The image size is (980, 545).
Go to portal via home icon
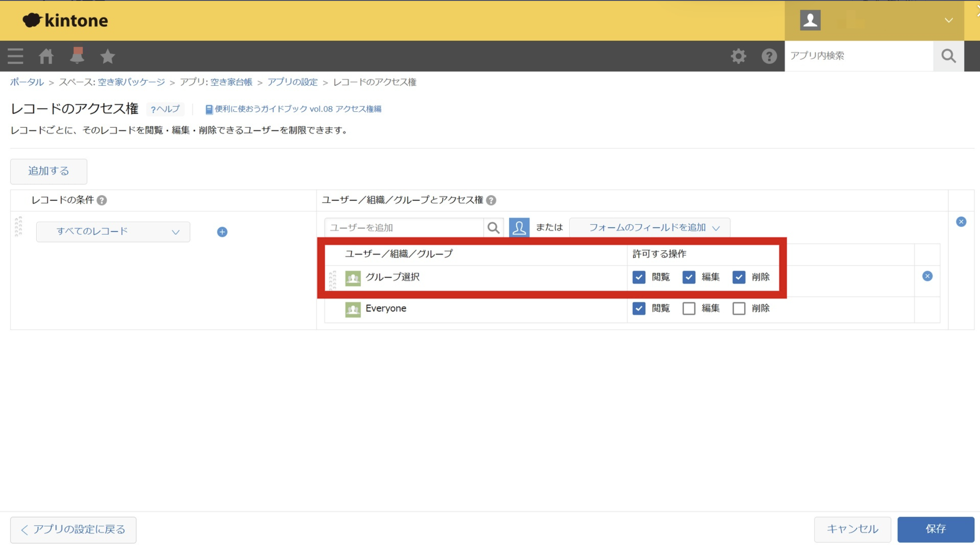[46, 56]
